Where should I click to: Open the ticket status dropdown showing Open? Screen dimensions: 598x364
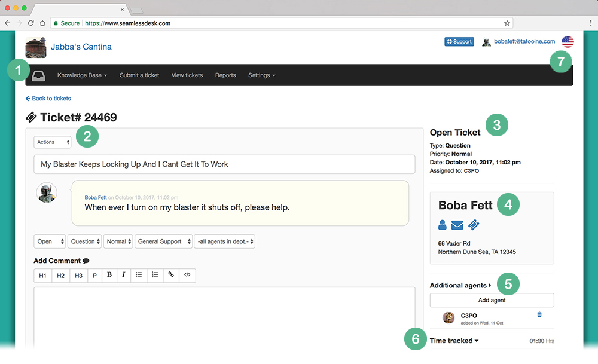[50, 241]
